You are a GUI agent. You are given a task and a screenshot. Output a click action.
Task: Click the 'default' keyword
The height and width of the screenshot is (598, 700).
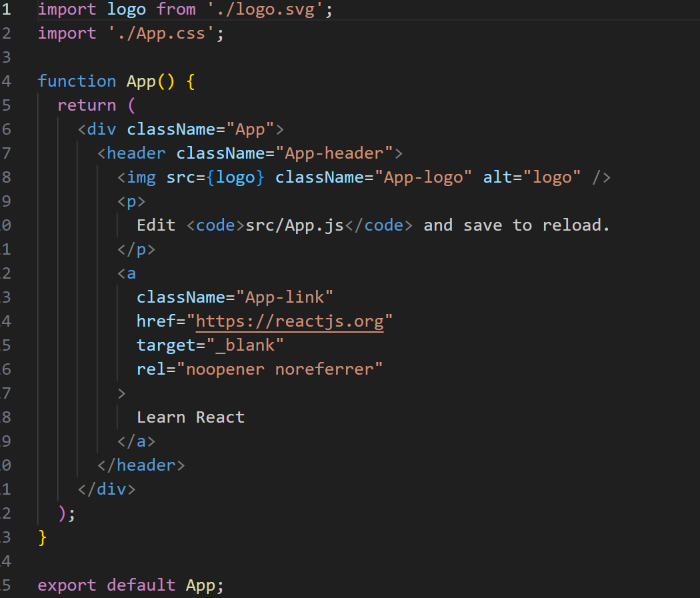(x=141, y=585)
